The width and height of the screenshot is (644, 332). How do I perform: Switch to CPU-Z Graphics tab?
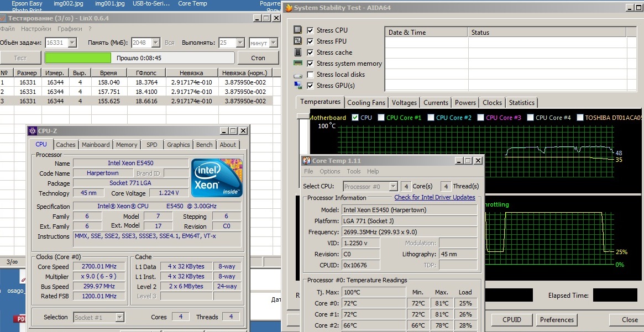[178, 144]
